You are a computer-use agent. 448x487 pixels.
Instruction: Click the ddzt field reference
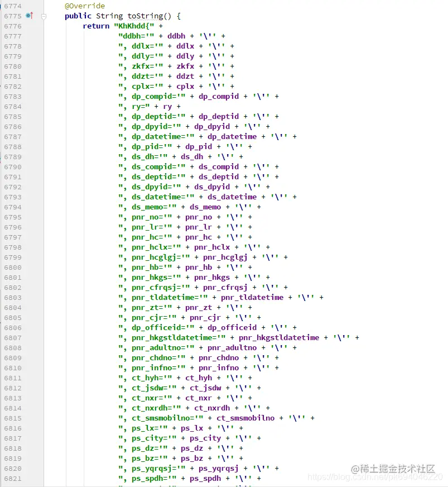185,76
